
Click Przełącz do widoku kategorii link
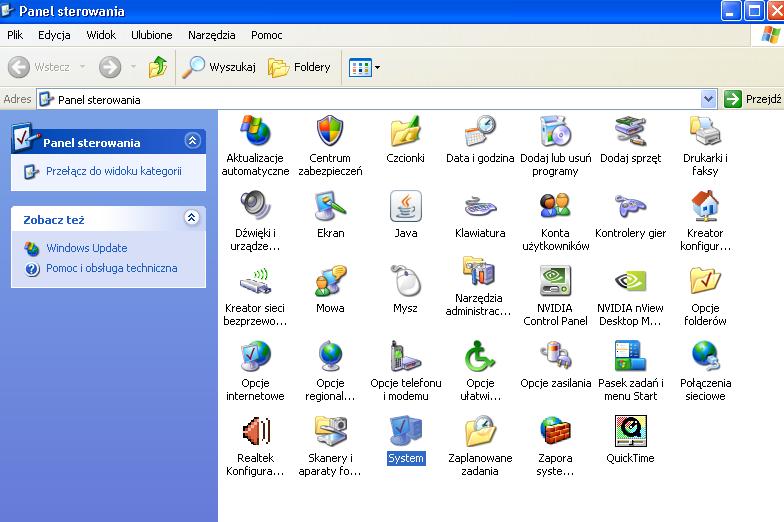click(x=114, y=171)
